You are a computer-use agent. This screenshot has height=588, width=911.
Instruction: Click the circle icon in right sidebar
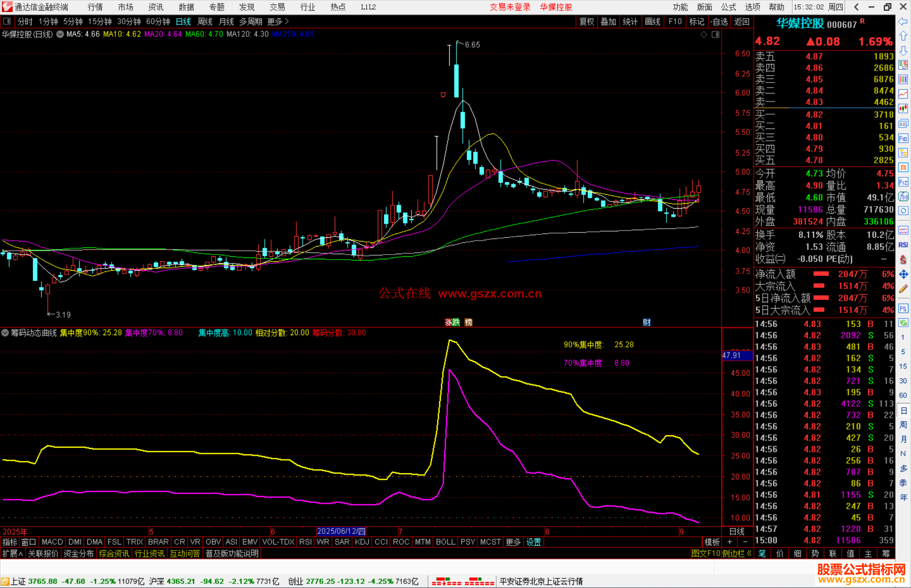pos(903,211)
